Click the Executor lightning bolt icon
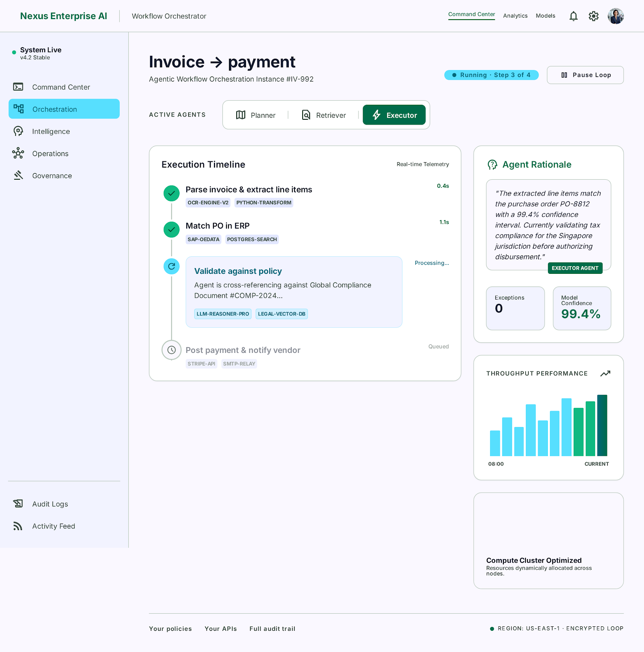 click(377, 115)
